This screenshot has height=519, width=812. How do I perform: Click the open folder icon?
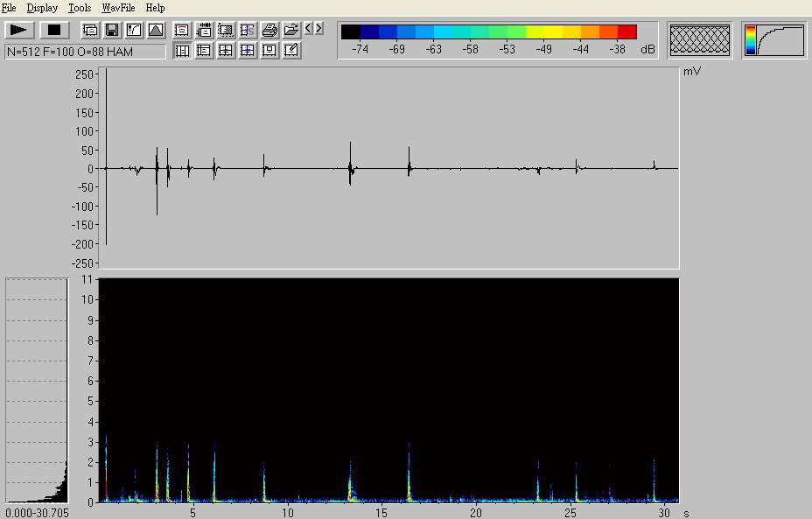click(291, 30)
